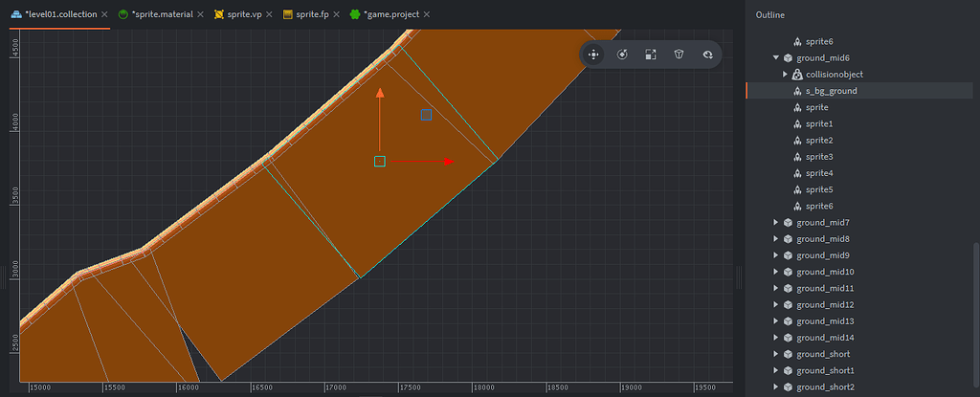This screenshot has width=980, height=397.
Task: Click the Outline panel scrollbar
Action: pyautogui.click(x=975, y=316)
